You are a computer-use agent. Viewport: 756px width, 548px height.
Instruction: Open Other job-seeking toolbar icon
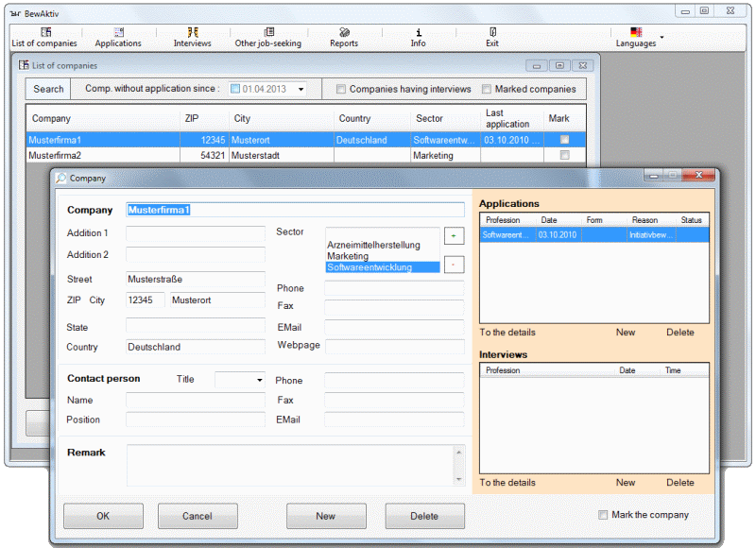[x=269, y=32]
